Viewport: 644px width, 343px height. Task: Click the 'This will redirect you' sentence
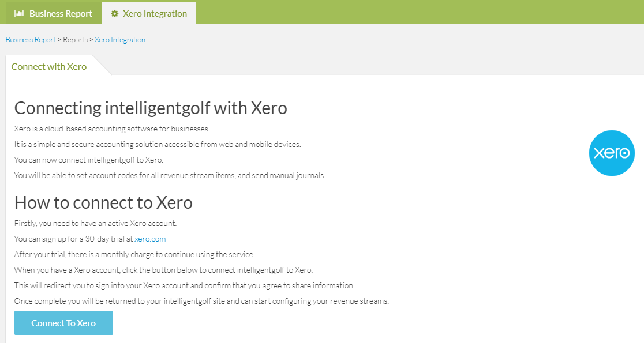(x=185, y=285)
